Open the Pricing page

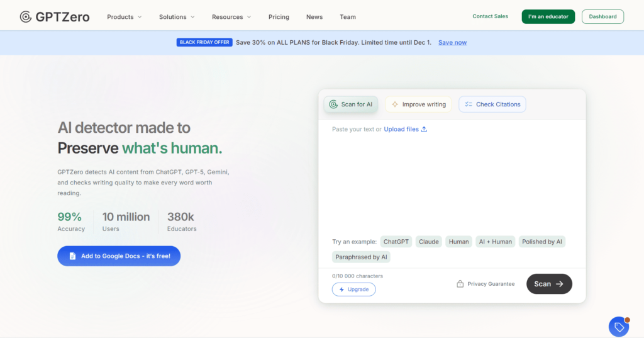[279, 17]
